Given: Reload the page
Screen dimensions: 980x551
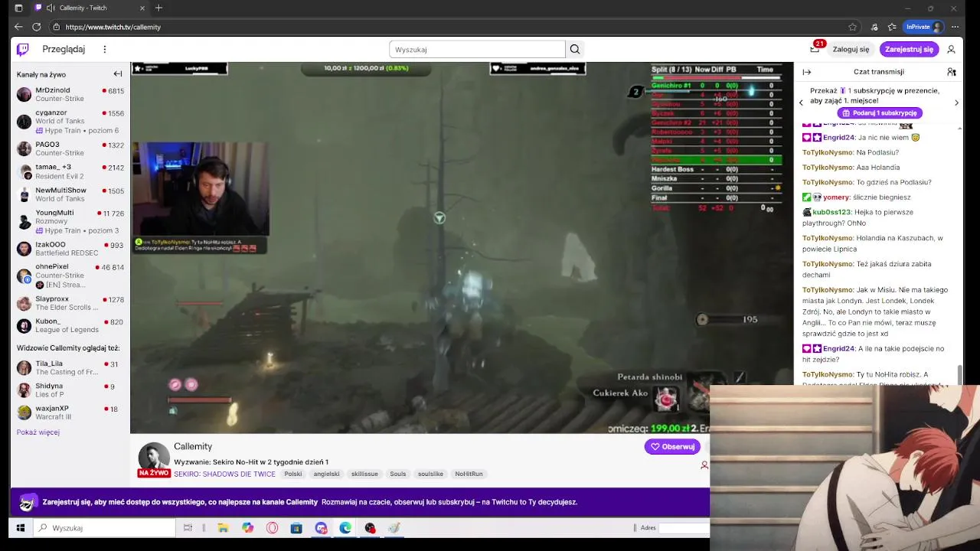Looking at the screenshot, I should pos(36,27).
